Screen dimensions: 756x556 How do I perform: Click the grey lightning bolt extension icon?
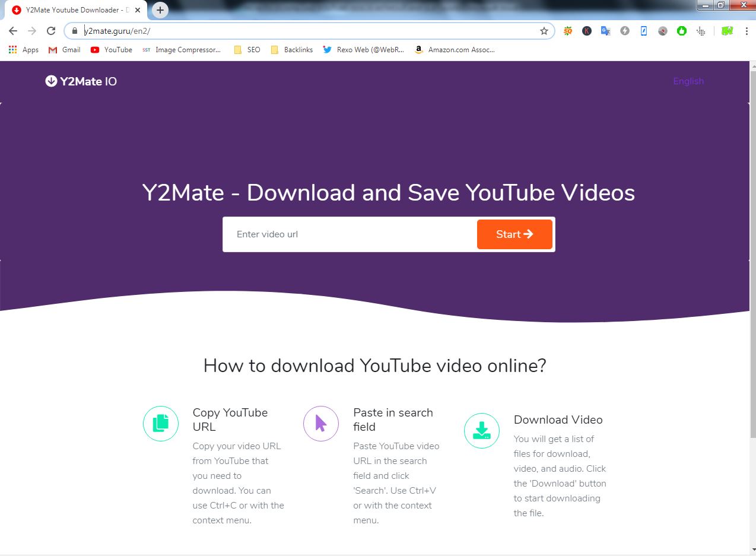pos(625,31)
